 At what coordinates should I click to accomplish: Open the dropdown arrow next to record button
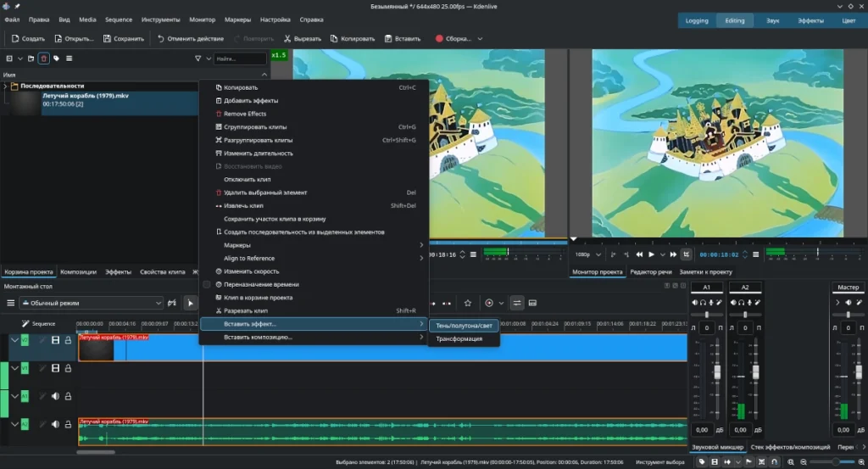pyautogui.click(x=501, y=303)
